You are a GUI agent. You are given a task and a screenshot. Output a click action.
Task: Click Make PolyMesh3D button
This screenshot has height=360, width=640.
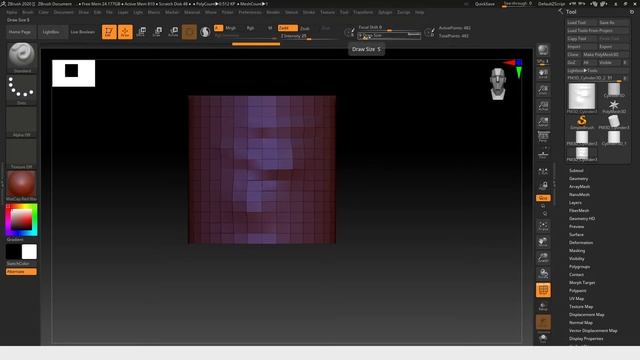[605, 55]
